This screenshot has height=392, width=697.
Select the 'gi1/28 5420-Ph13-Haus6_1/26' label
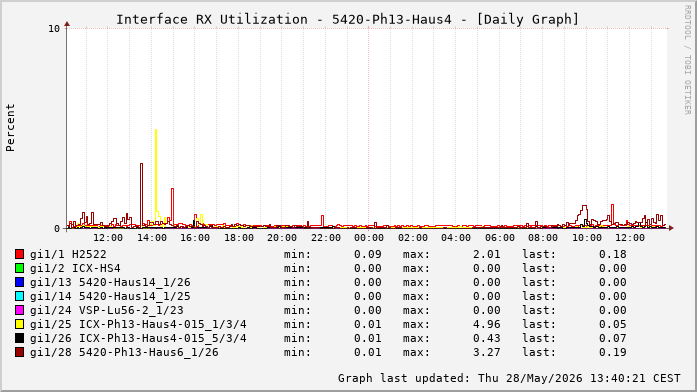(124, 352)
